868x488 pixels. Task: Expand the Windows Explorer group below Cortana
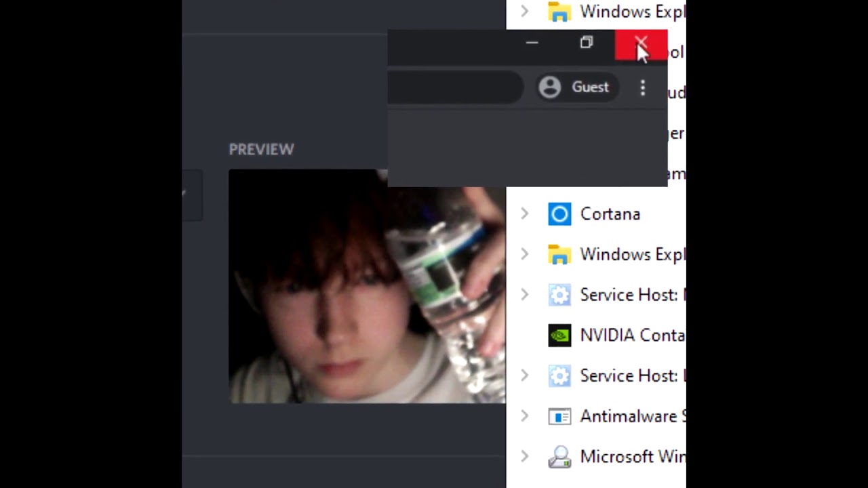[524, 255]
